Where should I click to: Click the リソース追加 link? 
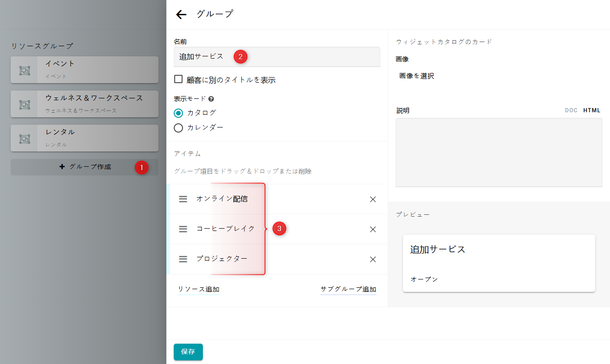(199, 289)
